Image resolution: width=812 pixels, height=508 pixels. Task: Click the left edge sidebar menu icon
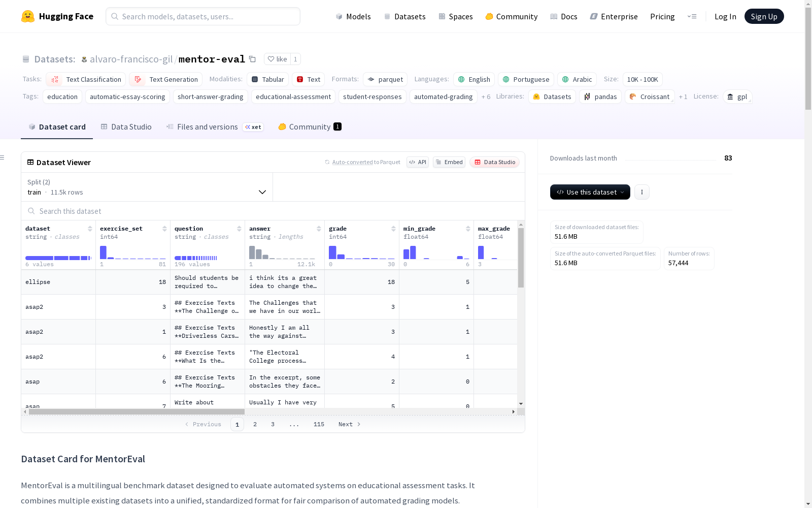pos(2,157)
